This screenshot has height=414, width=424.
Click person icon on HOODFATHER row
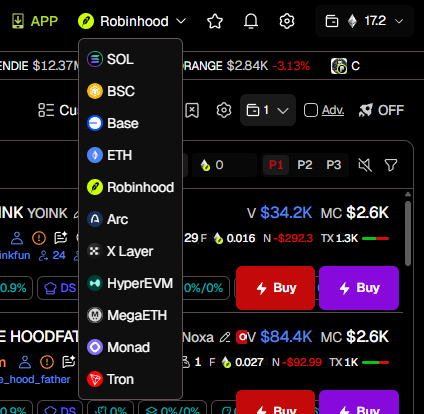tap(25, 362)
